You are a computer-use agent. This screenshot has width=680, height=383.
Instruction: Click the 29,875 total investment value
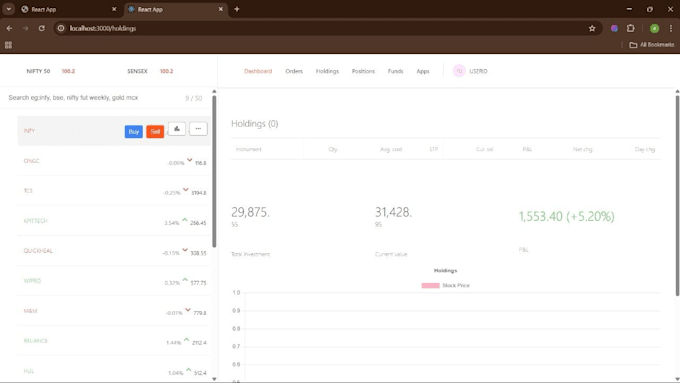coord(250,212)
